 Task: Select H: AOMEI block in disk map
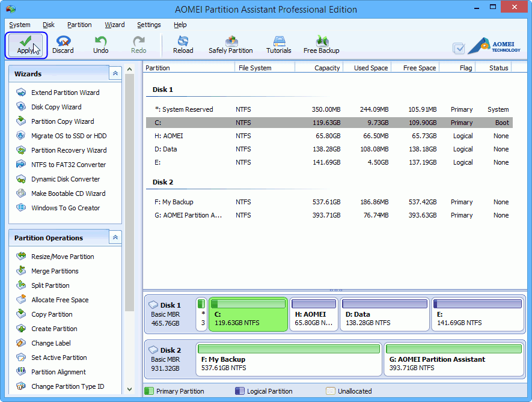(314, 314)
